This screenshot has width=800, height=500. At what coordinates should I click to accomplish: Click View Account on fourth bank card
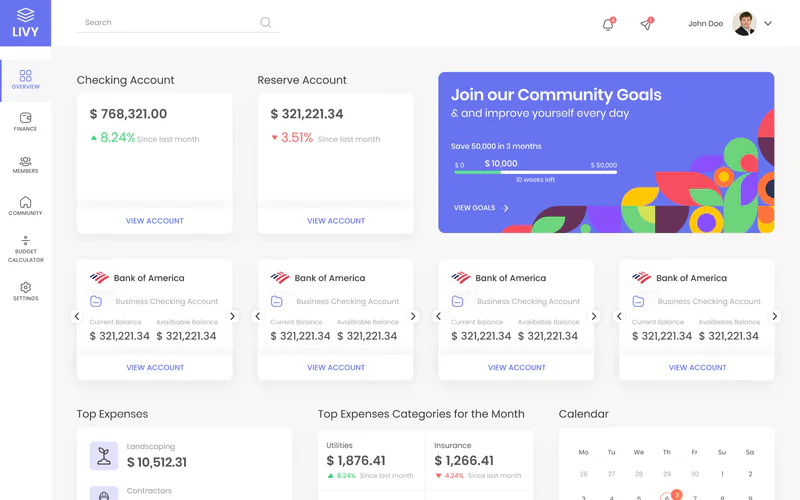point(697,367)
